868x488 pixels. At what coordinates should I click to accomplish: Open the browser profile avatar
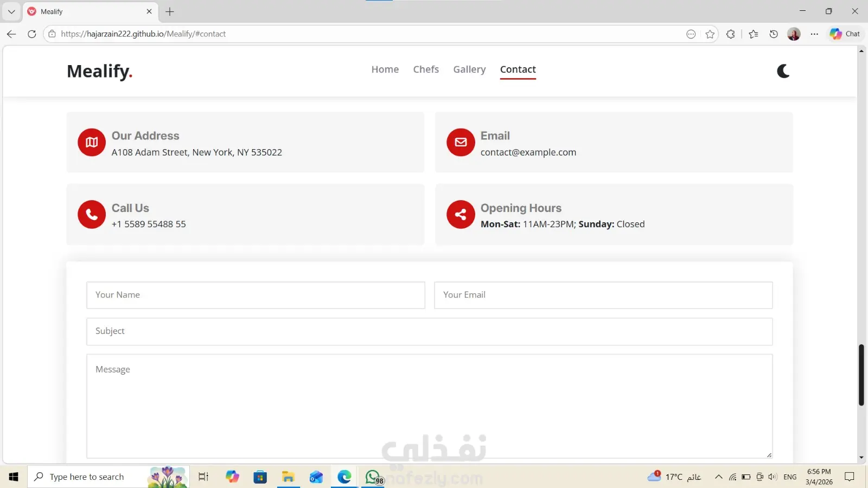coord(794,34)
